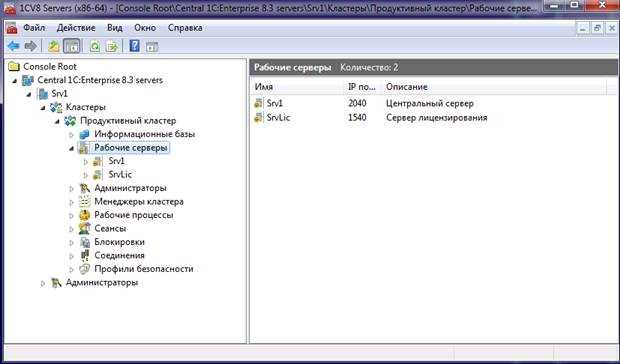Open the Файл menu
Screen dimensions: 620x364
34,28
